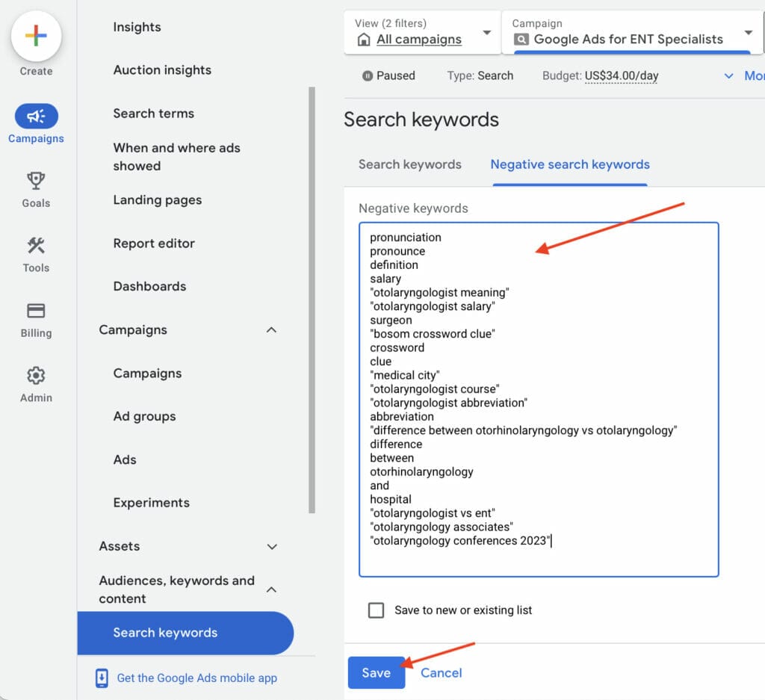Open the Admin gear icon

tap(36, 376)
